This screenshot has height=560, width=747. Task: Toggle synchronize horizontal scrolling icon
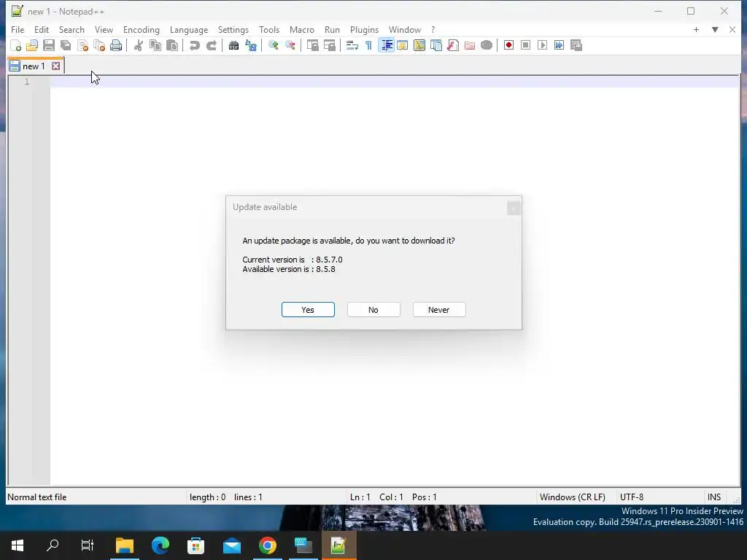pyautogui.click(x=329, y=45)
